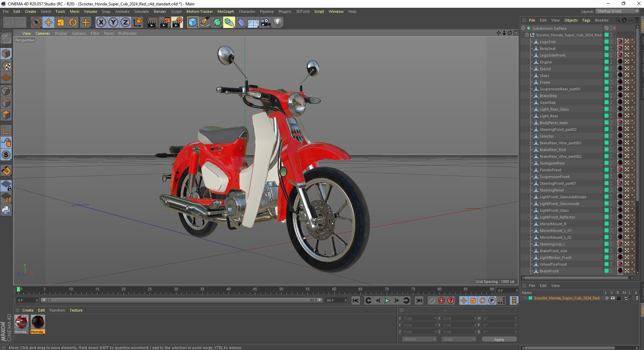The width and height of the screenshot is (644, 350).
Task: Select Polygons mode in left sidebar
Action: click(6, 115)
